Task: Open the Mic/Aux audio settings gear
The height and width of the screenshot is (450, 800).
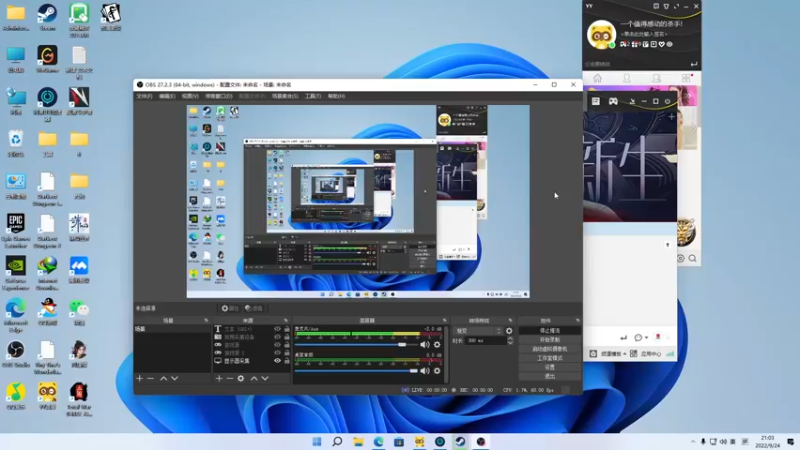Action: pos(437,345)
